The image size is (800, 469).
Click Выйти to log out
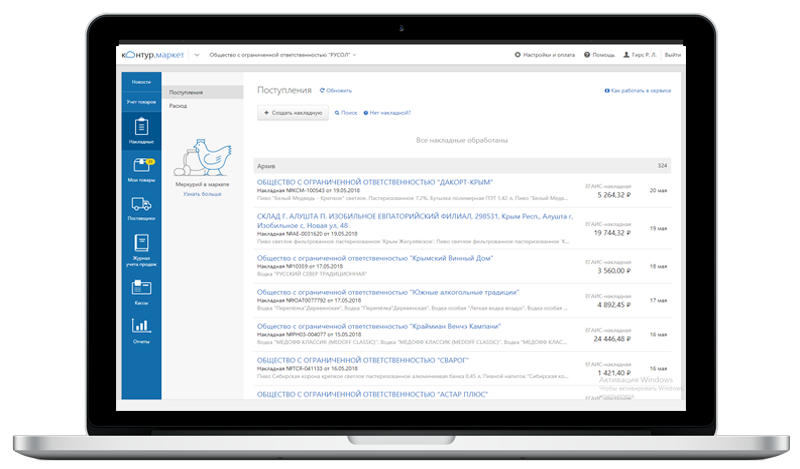pyautogui.click(x=672, y=55)
